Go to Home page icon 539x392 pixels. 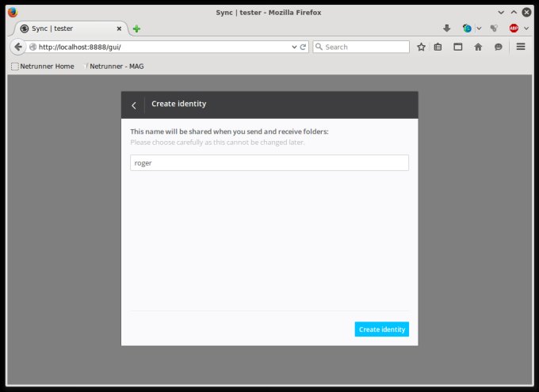pos(478,47)
